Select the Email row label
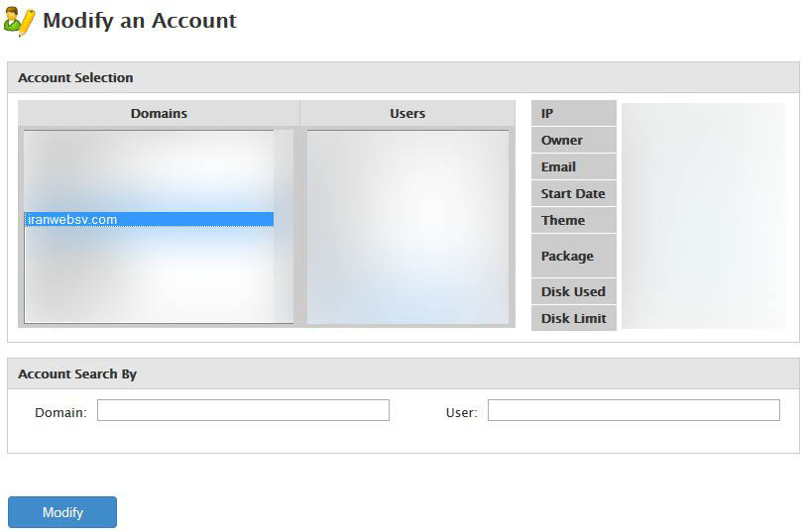 [573, 166]
